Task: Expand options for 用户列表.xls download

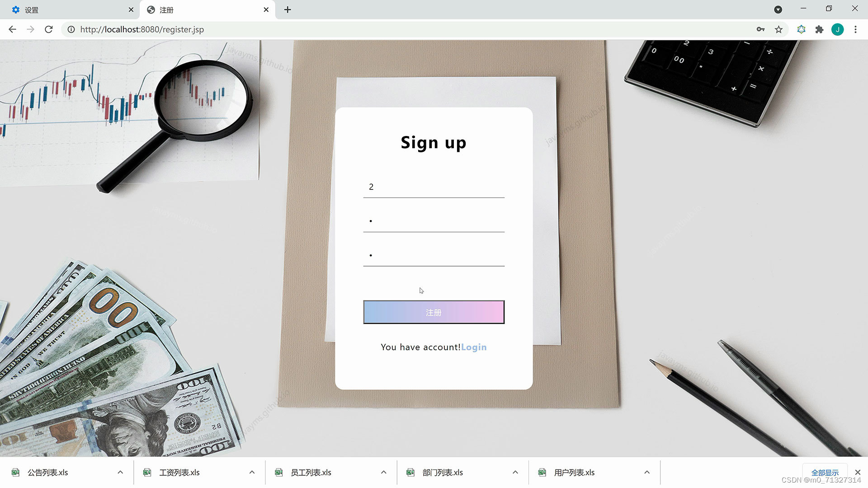Action: coord(647,472)
